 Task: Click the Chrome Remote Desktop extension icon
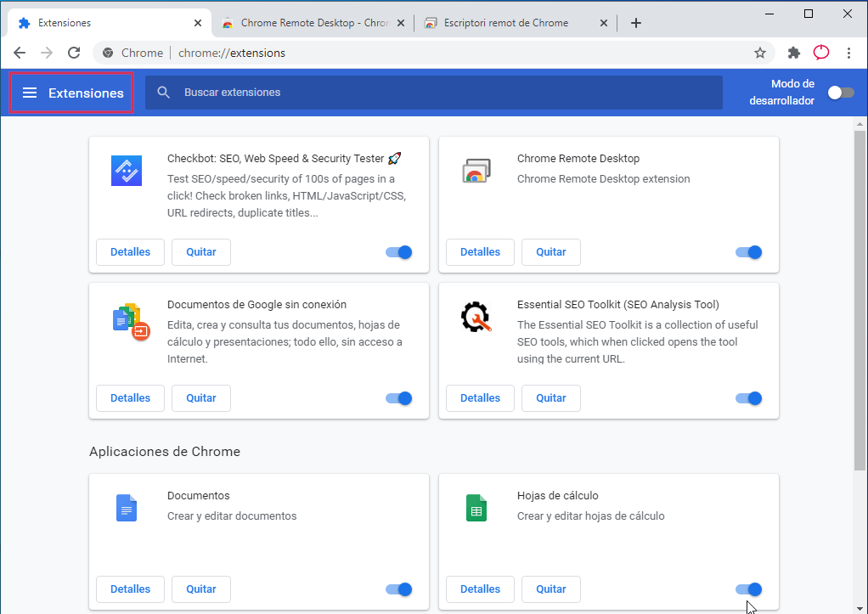(476, 171)
